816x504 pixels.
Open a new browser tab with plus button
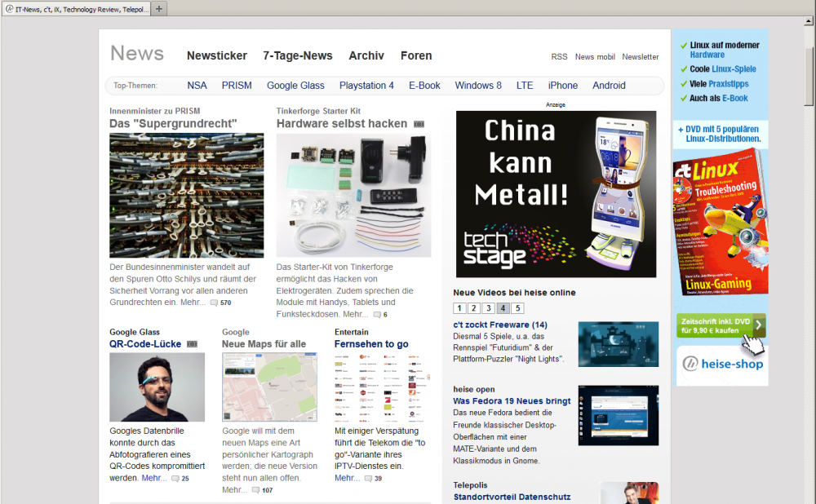159,8
